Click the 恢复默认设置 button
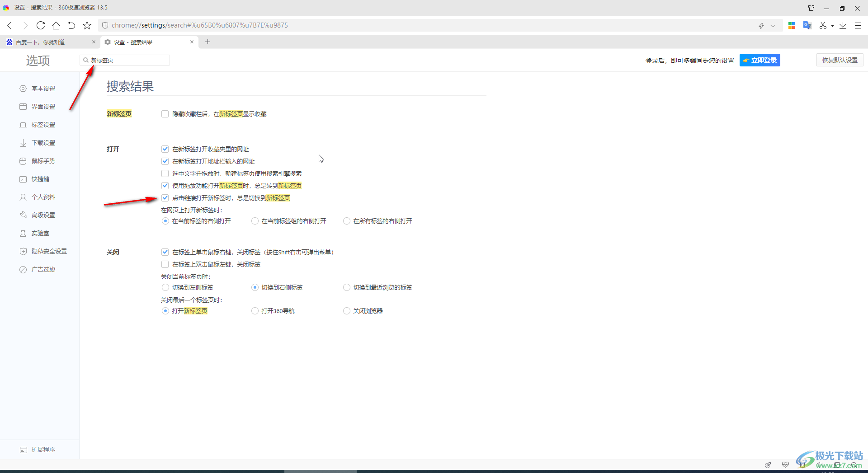 click(840, 60)
